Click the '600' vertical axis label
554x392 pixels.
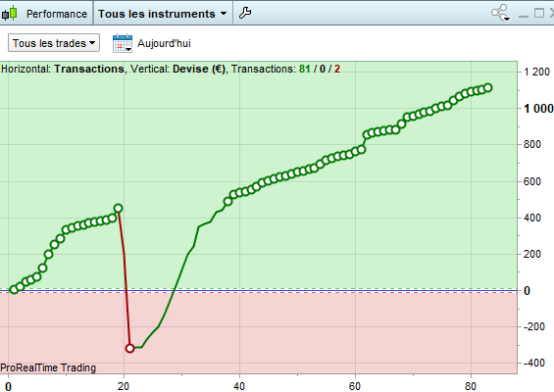[532, 181]
